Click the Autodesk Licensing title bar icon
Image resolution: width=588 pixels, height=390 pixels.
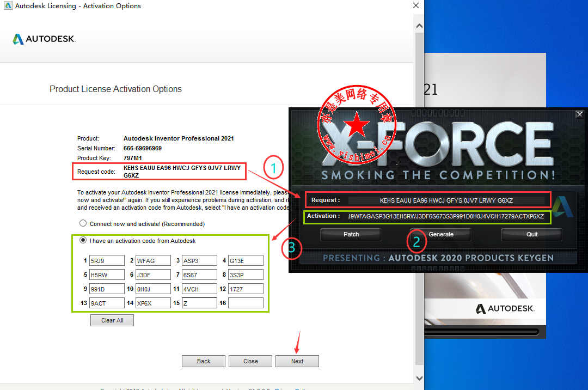8,5
